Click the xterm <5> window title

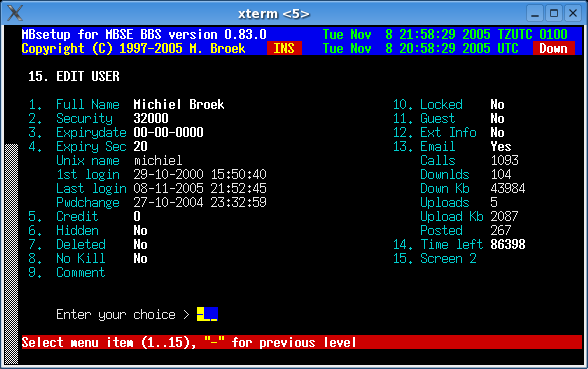[x=274, y=14]
